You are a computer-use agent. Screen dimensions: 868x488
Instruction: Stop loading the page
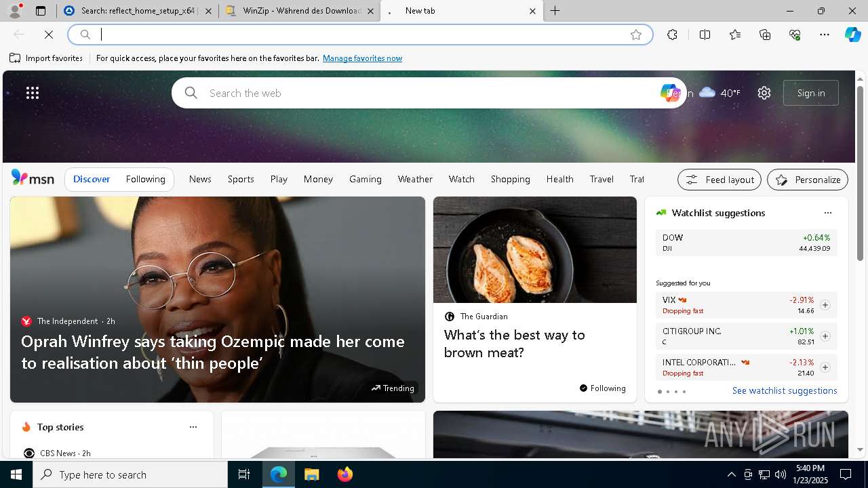click(x=49, y=35)
